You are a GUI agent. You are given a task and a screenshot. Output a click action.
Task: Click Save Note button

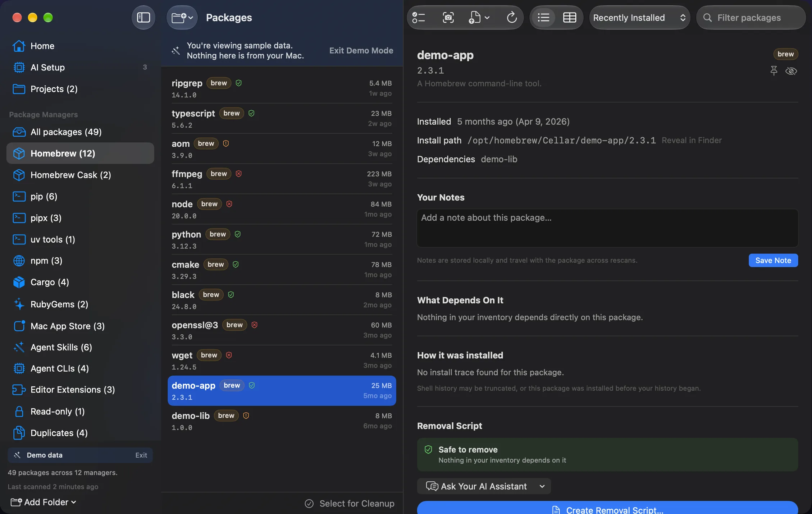click(x=773, y=260)
